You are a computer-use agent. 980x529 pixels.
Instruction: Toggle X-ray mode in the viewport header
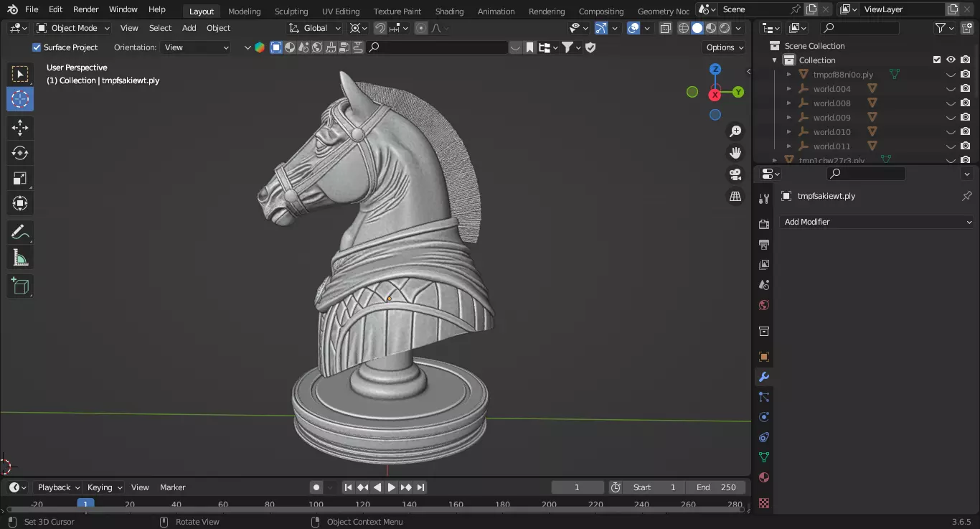coord(665,28)
